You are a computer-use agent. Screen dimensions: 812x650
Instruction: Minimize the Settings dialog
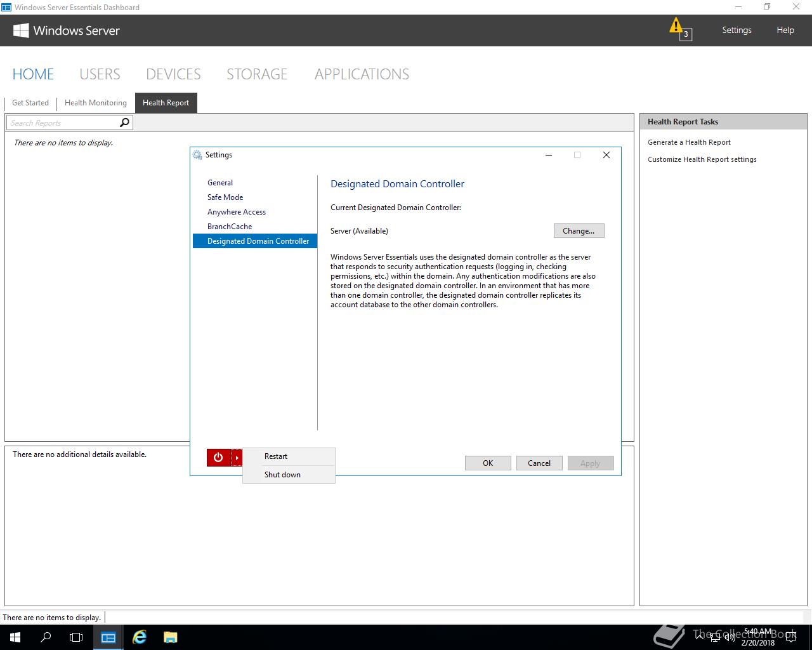tap(549, 155)
